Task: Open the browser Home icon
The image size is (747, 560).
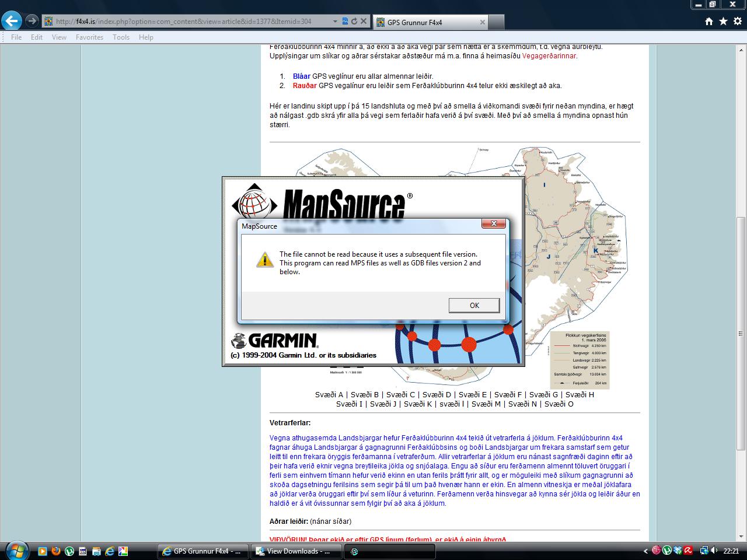Action: [708, 22]
